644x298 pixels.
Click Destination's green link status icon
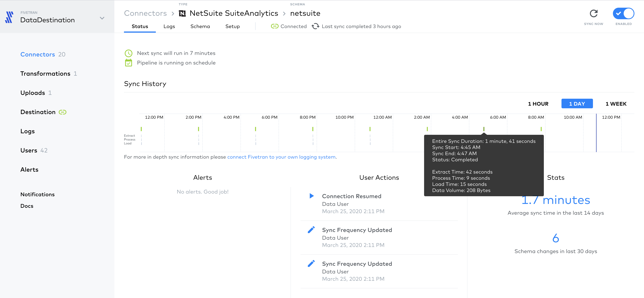(63, 112)
